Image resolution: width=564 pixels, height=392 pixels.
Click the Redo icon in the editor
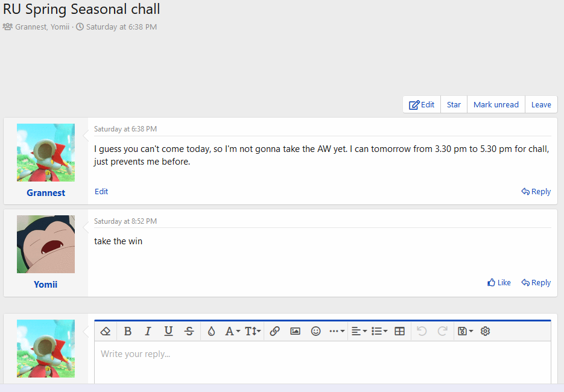(x=442, y=331)
